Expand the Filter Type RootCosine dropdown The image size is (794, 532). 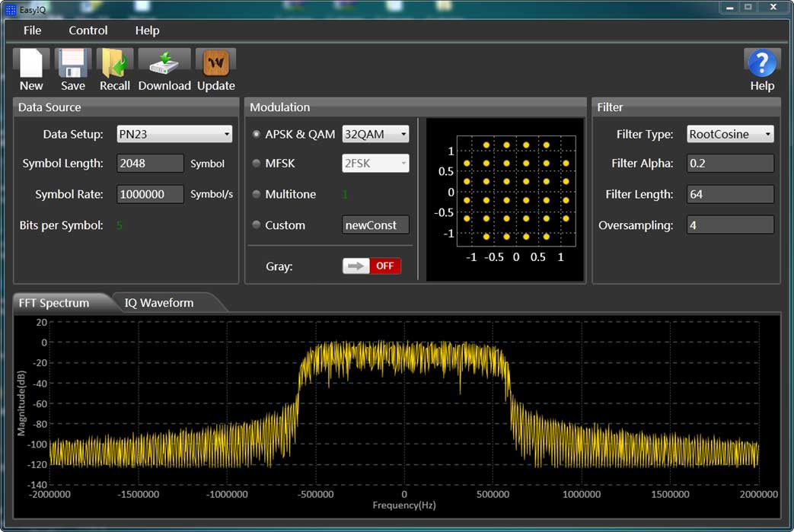coord(729,135)
